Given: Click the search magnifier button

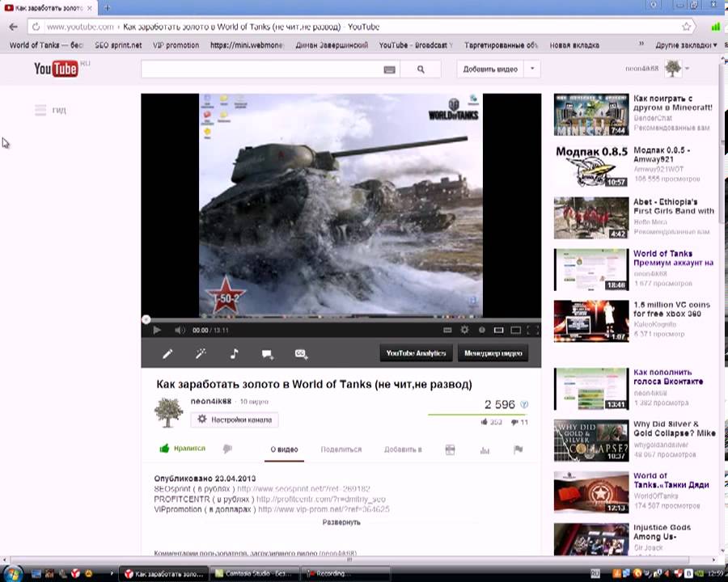Looking at the screenshot, I should point(421,70).
